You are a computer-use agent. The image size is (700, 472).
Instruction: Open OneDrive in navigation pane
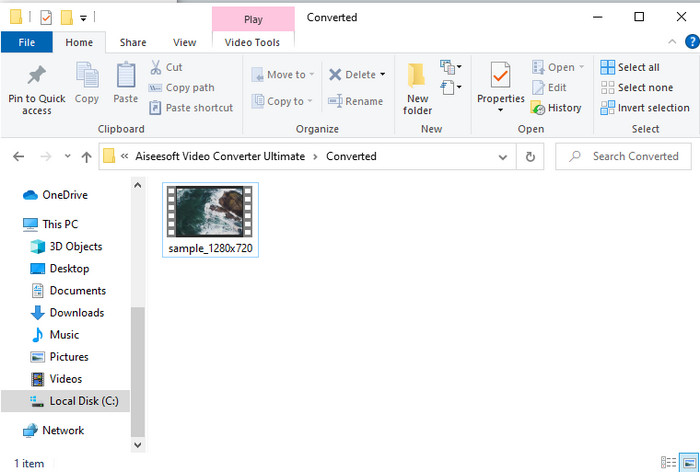(x=55, y=195)
